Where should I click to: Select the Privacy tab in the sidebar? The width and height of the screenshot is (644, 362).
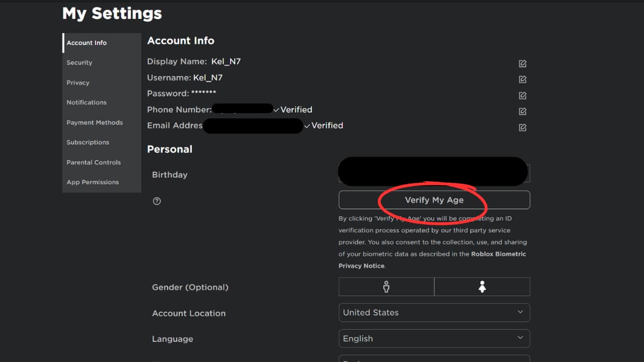click(x=78, y=82)
